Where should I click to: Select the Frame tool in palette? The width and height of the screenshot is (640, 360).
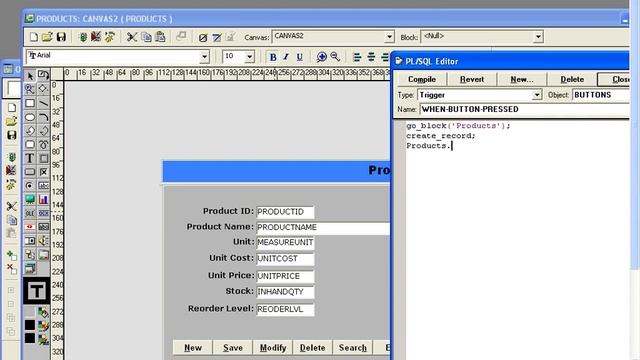43,158
